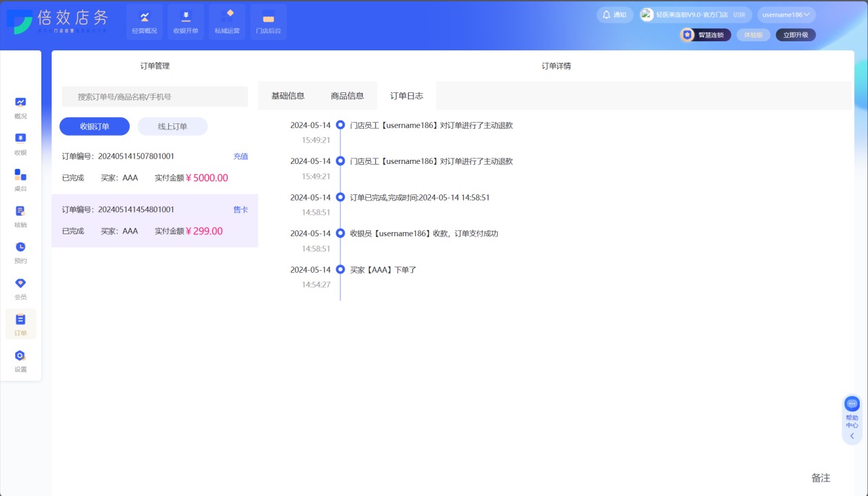
Task: Open 桌台 in the left sidebar
Action: [x=21, y=180]
